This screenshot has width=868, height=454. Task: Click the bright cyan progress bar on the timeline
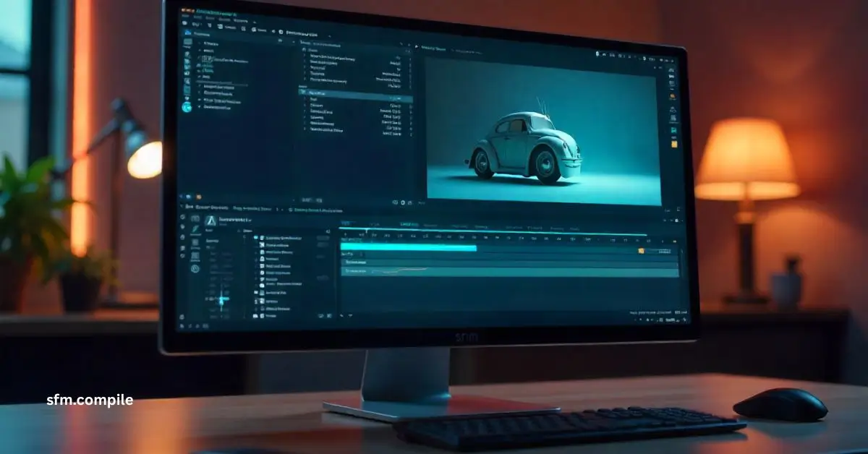pyautogui.click(x=408, y=248)
